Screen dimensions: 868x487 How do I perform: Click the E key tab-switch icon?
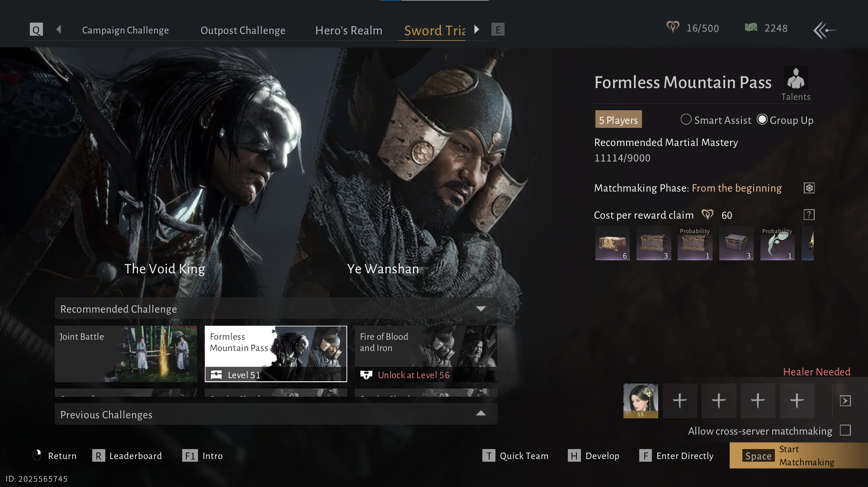[x=498, y=29]
